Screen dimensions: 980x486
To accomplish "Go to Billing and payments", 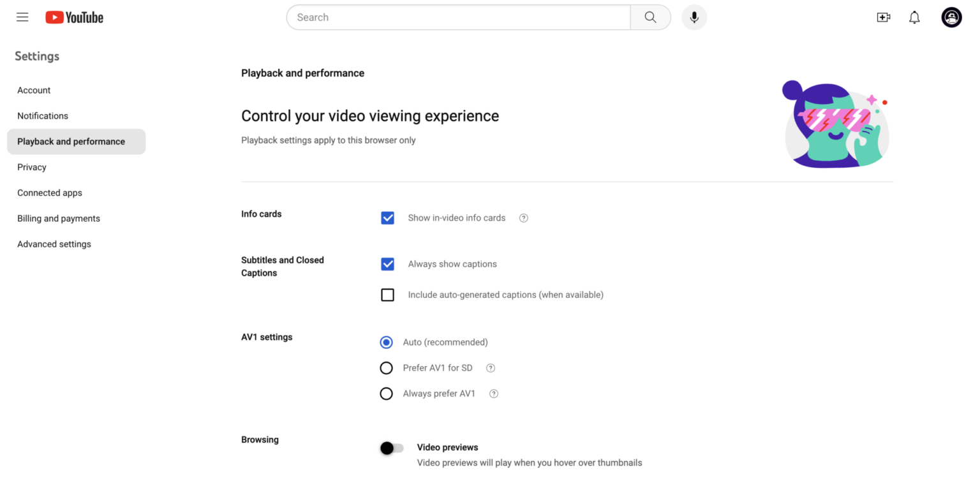I will click(58, 218).
